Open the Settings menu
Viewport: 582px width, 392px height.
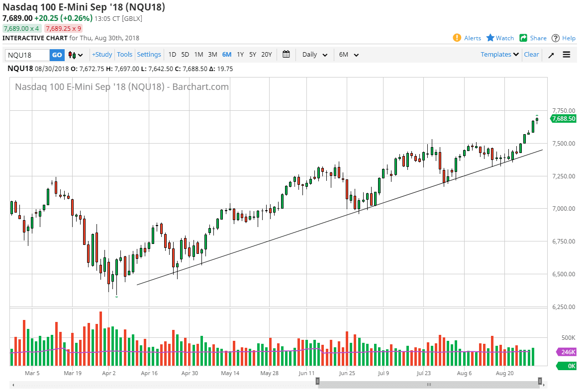point(149,55)
